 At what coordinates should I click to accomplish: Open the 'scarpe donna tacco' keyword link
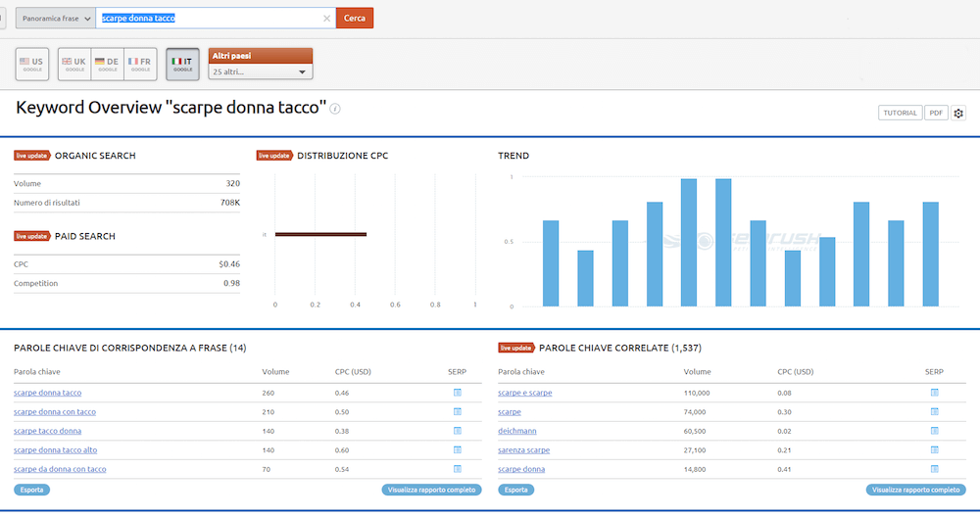click(x=47, y=393)
